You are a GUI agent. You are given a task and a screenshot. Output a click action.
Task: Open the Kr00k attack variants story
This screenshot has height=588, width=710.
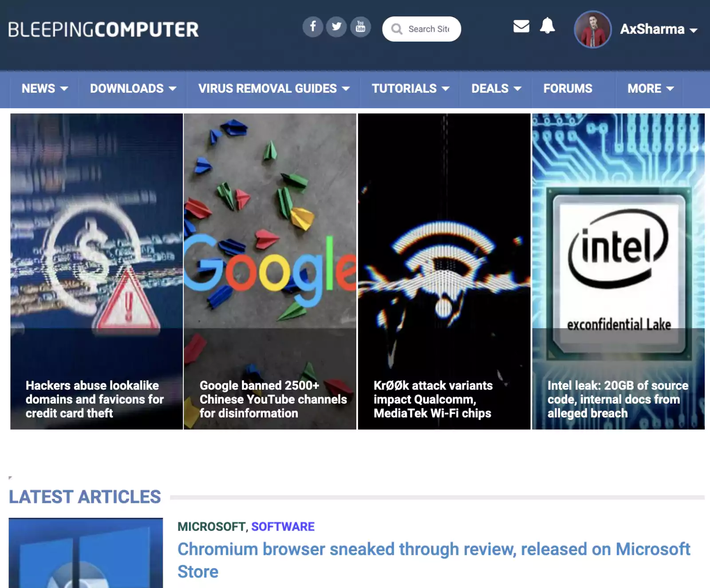pyautogui.click(x=433, y=399)
